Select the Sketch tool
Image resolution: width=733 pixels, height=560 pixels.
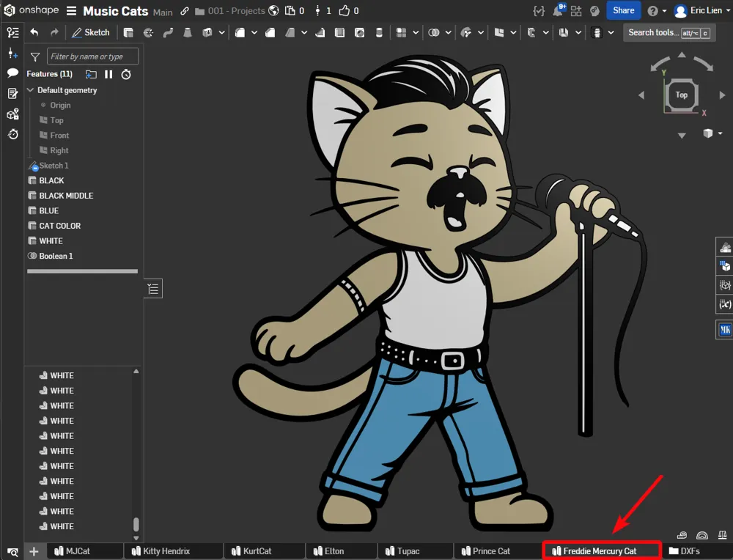(91, 32)
